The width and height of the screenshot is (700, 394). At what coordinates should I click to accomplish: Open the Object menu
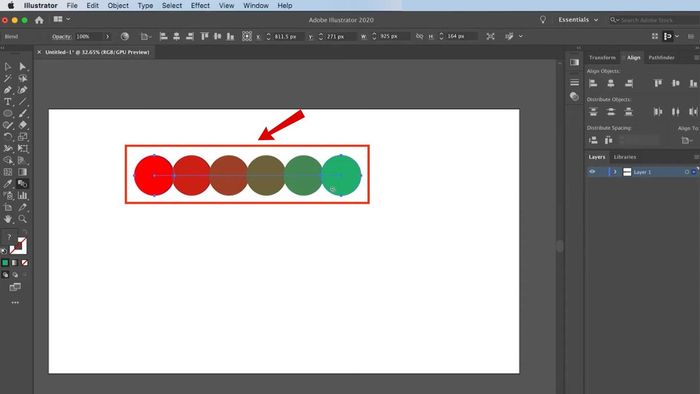coord(118,5)
